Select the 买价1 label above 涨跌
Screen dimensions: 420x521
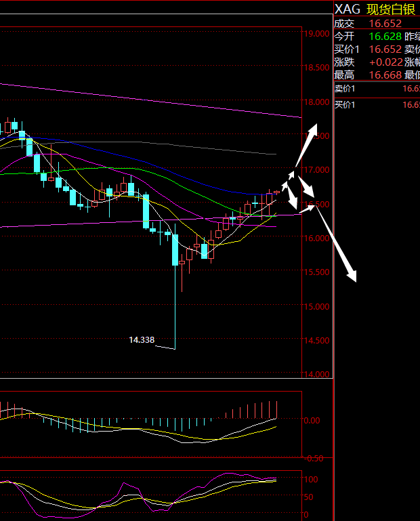347,49
